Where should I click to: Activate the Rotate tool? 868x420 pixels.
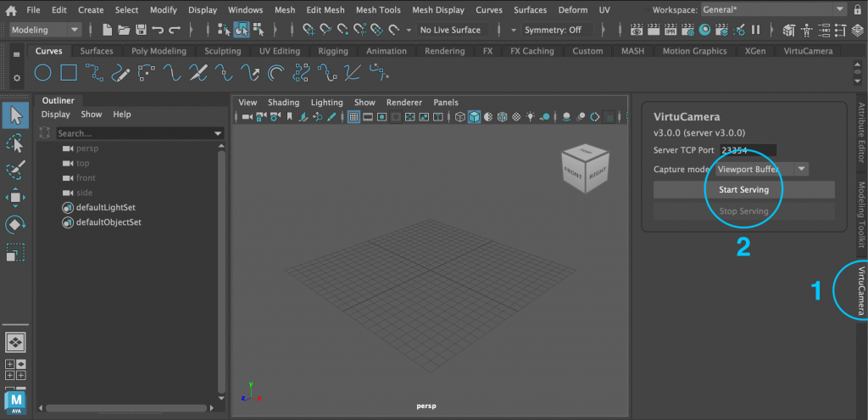15,225
